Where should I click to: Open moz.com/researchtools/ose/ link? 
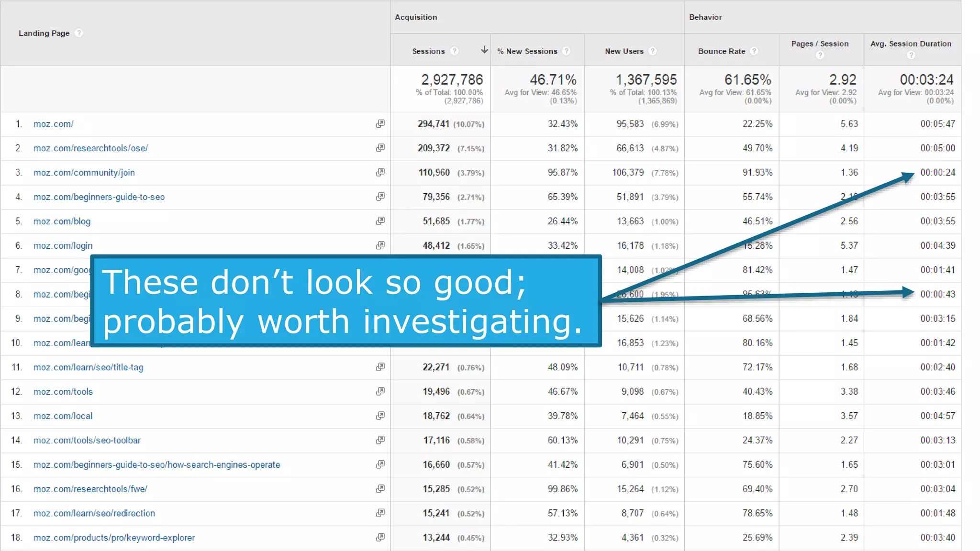(90, 148)
